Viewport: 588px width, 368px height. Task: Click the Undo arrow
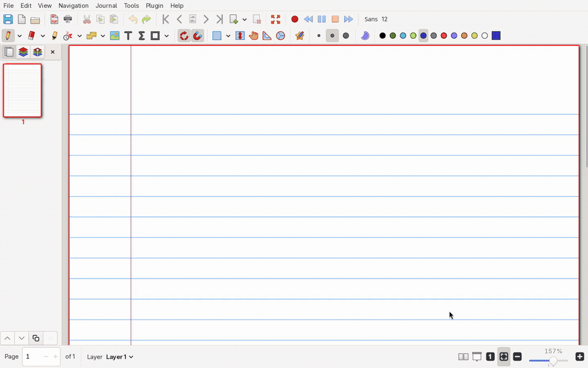tap(133, 19)
